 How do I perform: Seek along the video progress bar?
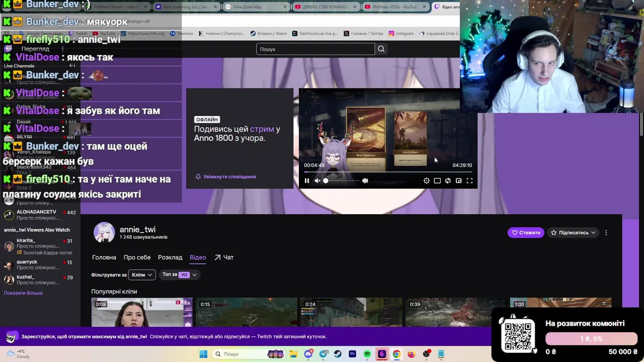pyautogui.click(x=388, y=172)
